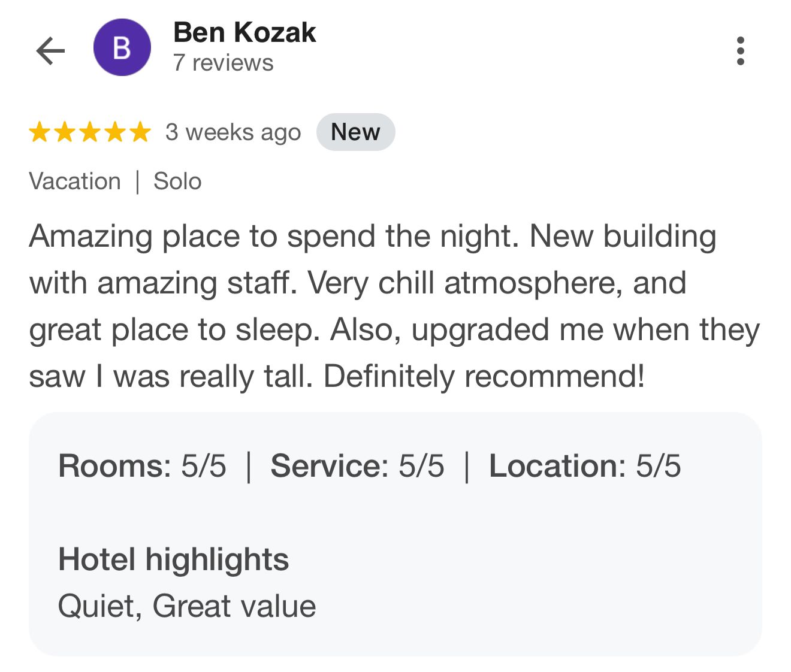View the reviewer's 7 reviews
Screen dimensions: 791x672
[223, 63]
